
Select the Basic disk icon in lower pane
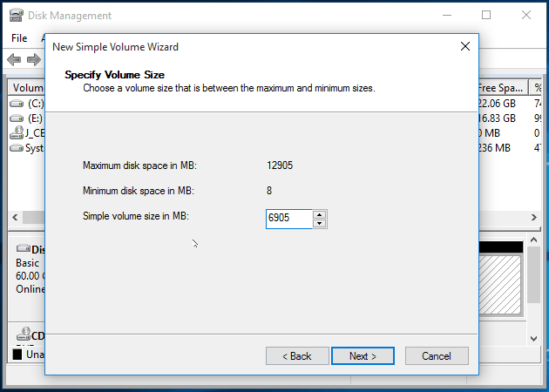click(23, 249)
